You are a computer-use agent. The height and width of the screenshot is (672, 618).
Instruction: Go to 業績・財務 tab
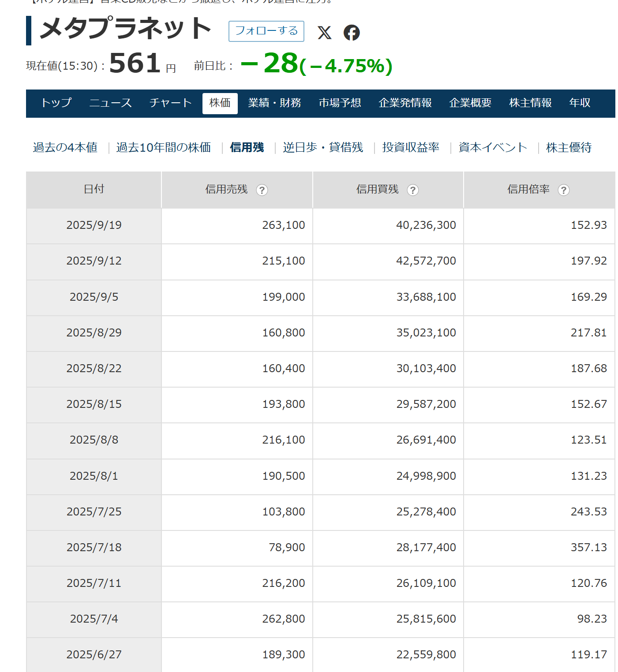(274, 103)
